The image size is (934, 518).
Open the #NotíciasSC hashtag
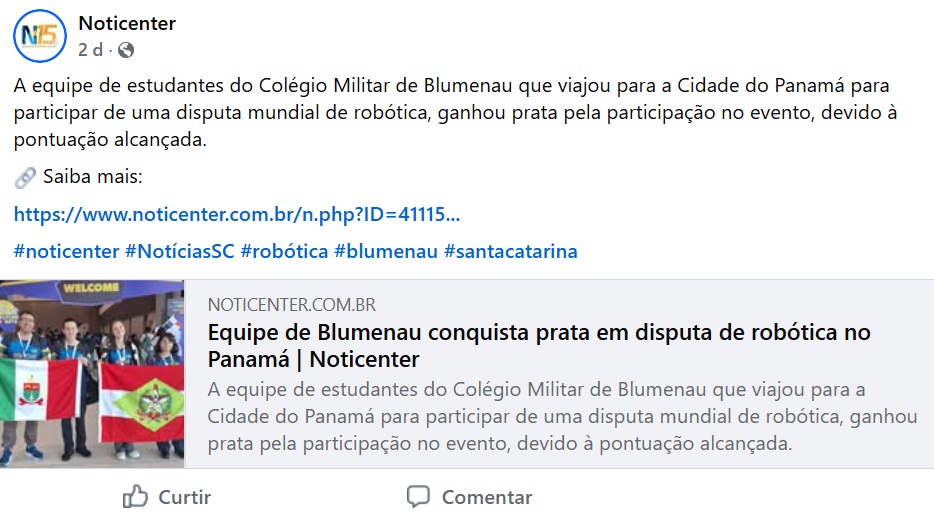180,251
